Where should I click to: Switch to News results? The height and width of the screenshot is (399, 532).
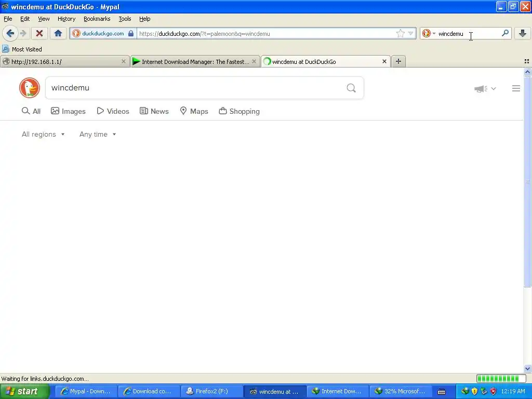154,111
